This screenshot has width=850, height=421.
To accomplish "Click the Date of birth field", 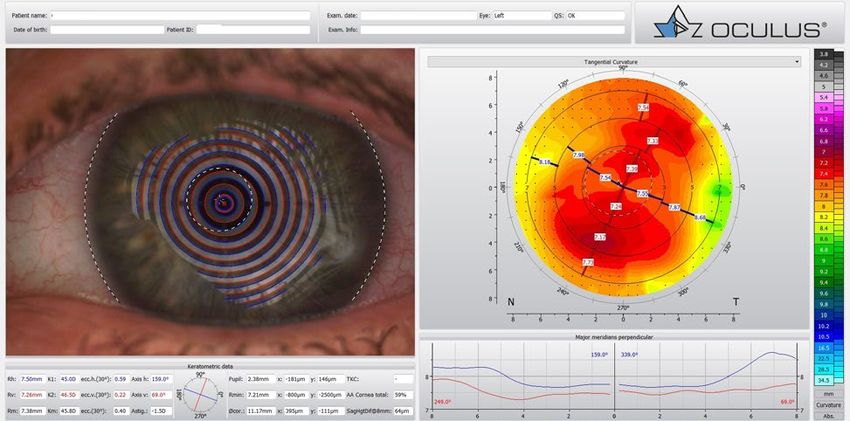I will tap(107, 30).
